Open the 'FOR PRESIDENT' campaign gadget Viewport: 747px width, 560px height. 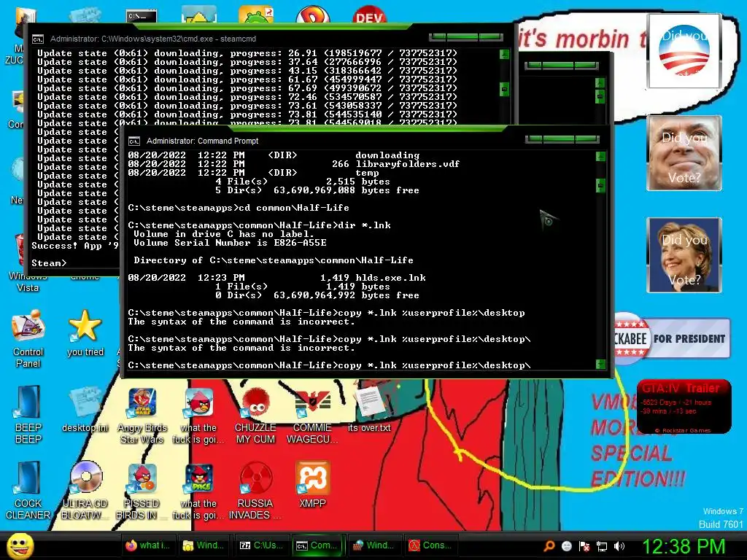click(672, 338)
